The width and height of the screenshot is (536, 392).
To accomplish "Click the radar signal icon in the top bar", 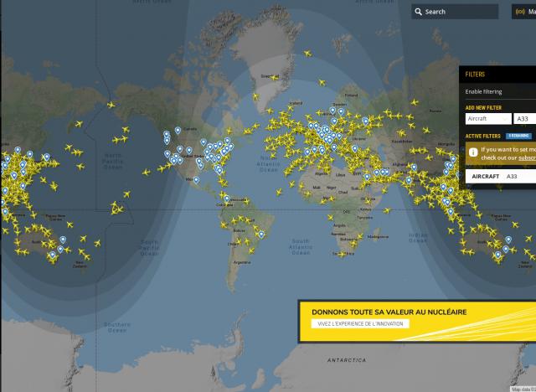I will coord(519,12).
